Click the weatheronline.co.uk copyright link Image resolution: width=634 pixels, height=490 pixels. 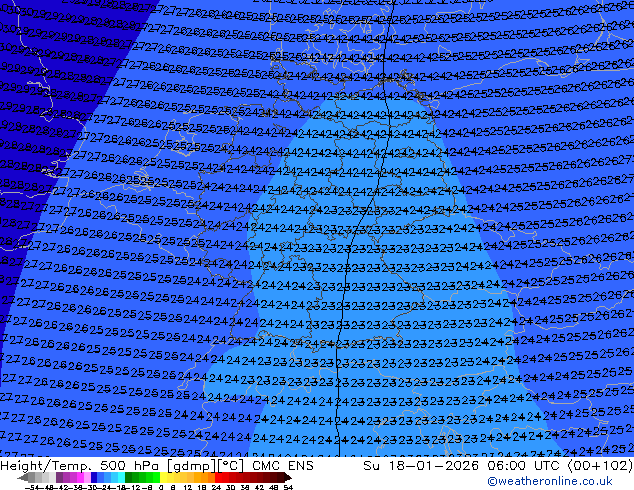(x=549, y=481)
